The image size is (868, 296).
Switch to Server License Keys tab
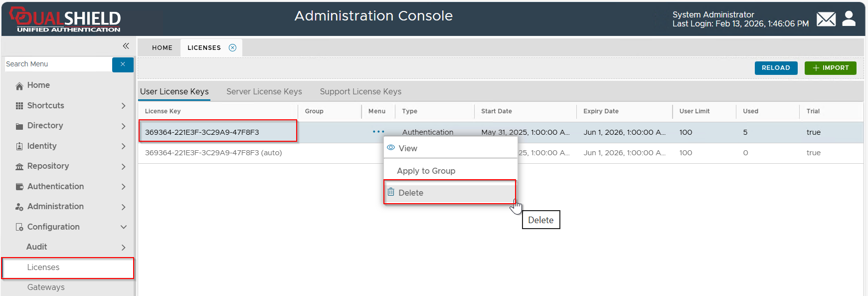click(264, 92)
